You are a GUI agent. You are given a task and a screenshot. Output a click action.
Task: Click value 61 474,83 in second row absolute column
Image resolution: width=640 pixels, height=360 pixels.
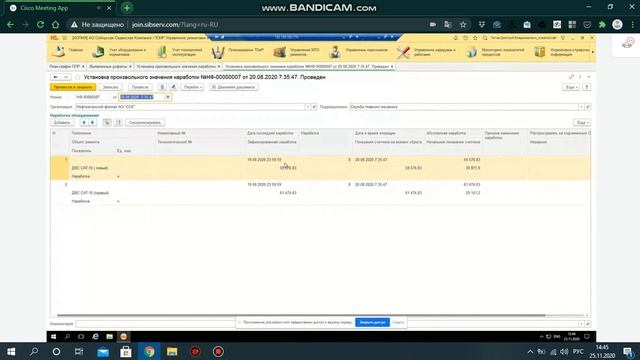[472, 184]
